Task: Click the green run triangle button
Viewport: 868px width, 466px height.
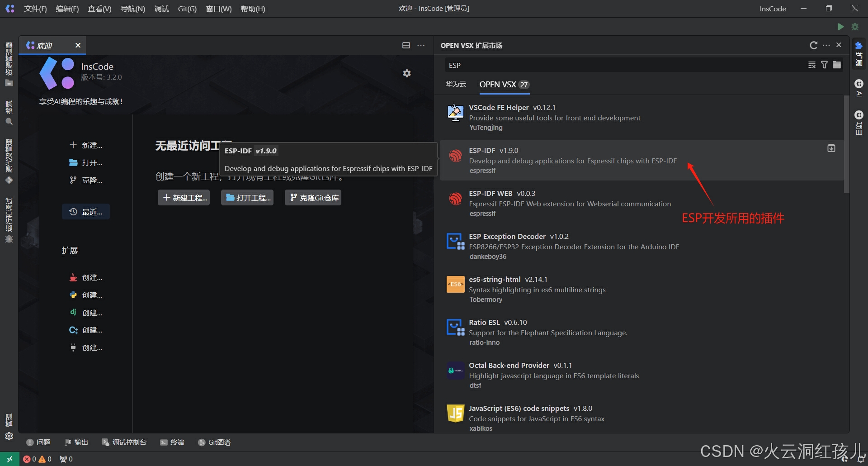Action: 840,27
